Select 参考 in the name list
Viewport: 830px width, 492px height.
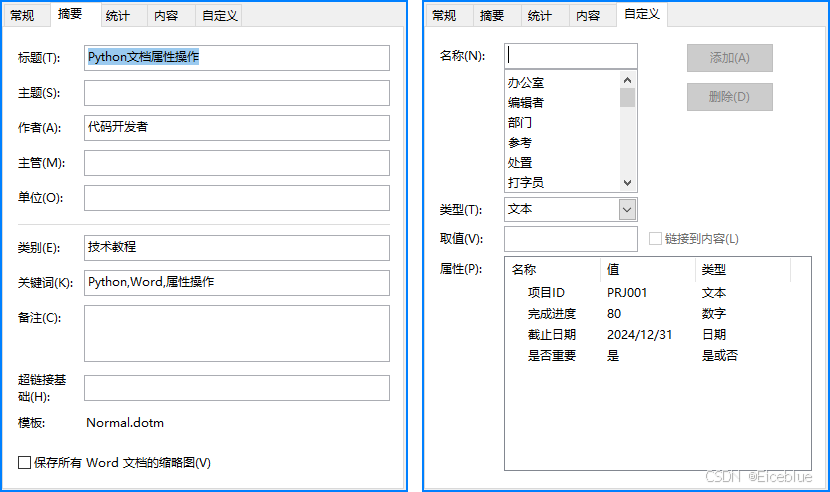click(x=562, y=142)
